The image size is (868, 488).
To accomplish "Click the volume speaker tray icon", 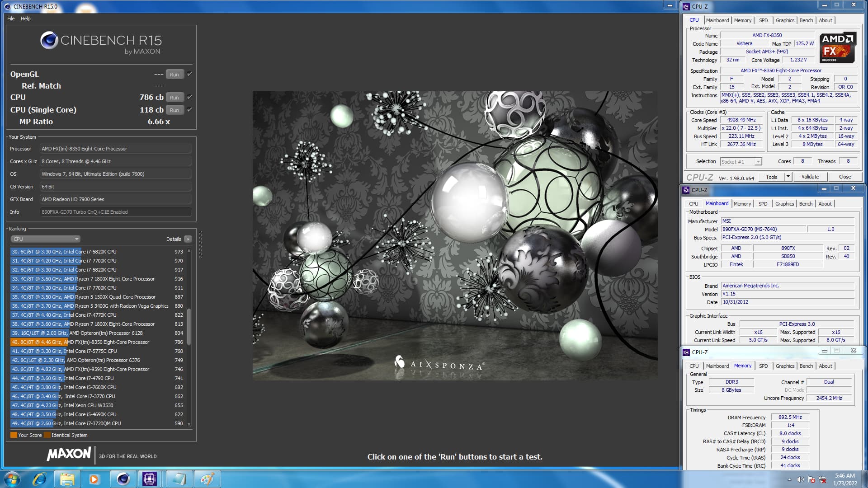I will [800, 479].
